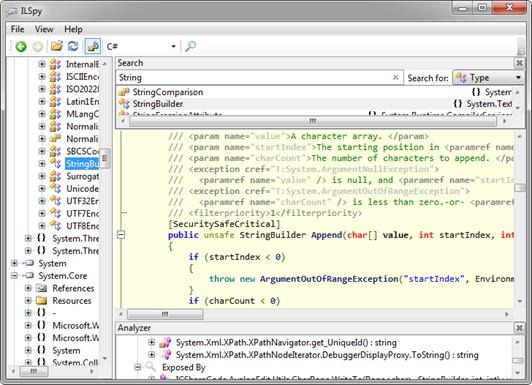Select the Unicode tree item
The width and height of the screenshot is (532, 385).
(x=82, y=189)
